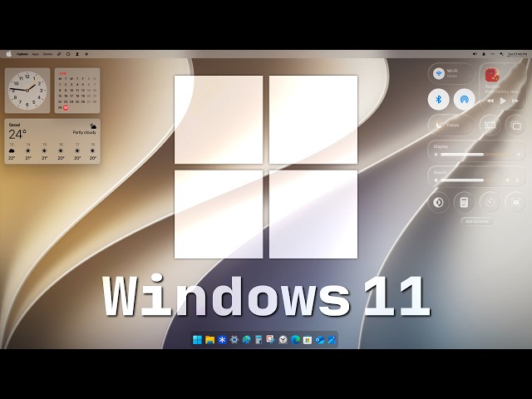
Task: Adjust the Display brightness slider
Action: (x=477, y=155)
